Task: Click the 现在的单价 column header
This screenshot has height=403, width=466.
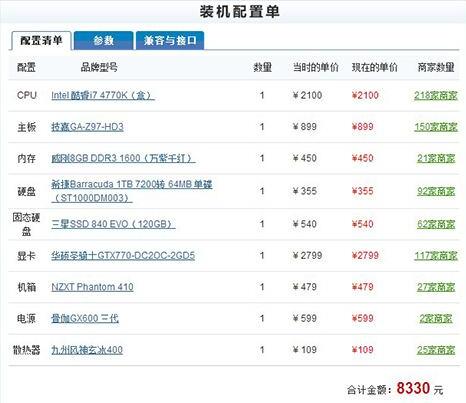Action: click(375, 67)
